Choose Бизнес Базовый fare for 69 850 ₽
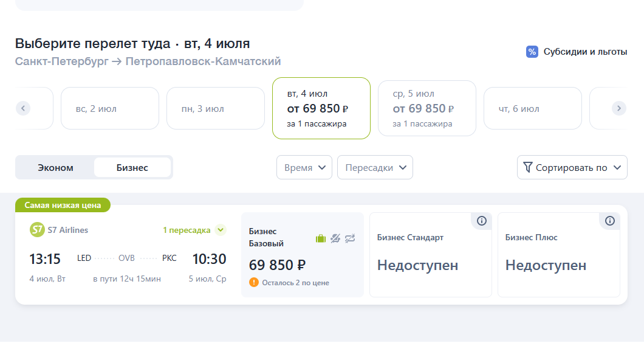644x343 pixels. (x=303, y=255)
